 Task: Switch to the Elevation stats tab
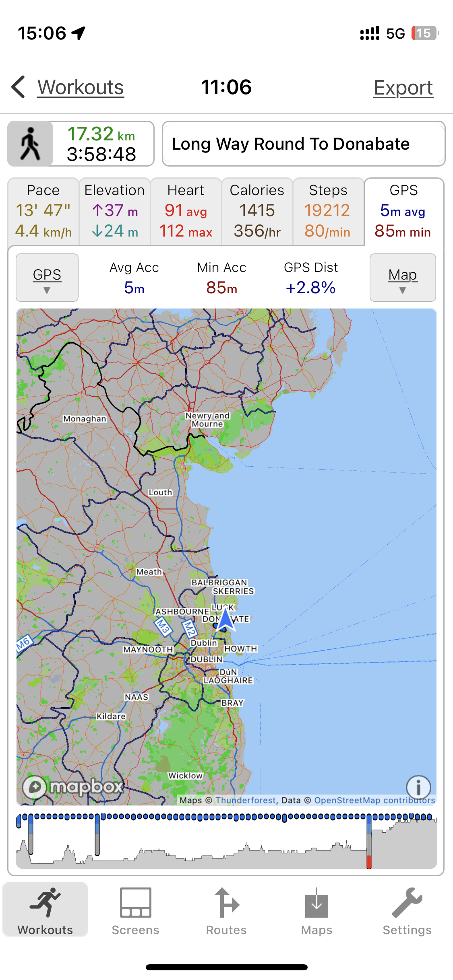115,211
